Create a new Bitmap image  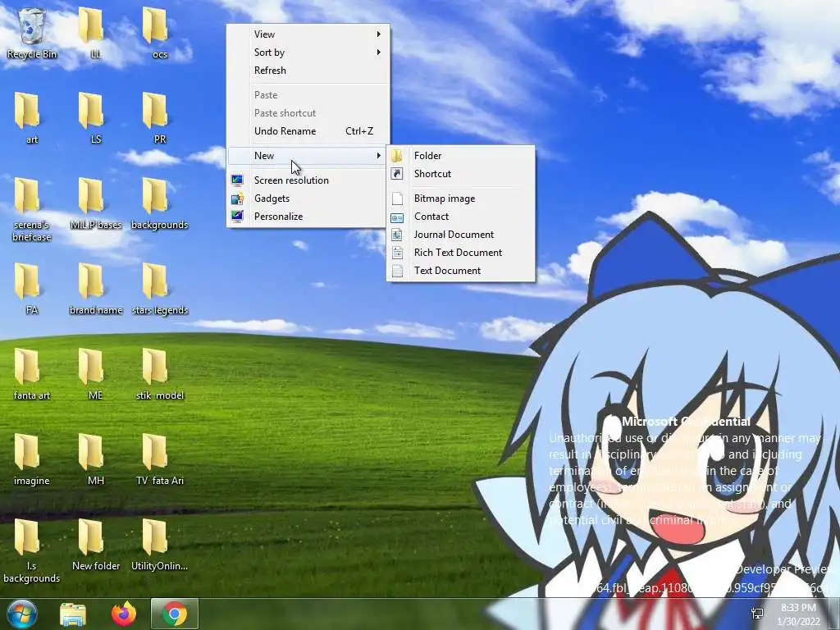[x=461, y=199]
